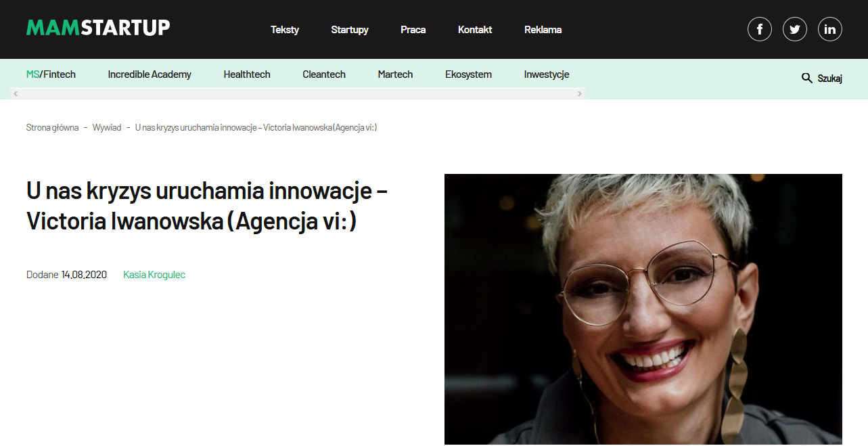Image resolution: width=868 pixels, height=446 pixels.
Task: Click the left arrow of category scrollbar
Action: [x=16, y=93]
